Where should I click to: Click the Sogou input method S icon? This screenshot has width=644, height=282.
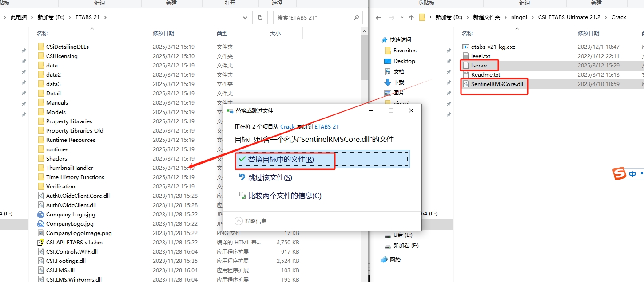click(620, 174)
